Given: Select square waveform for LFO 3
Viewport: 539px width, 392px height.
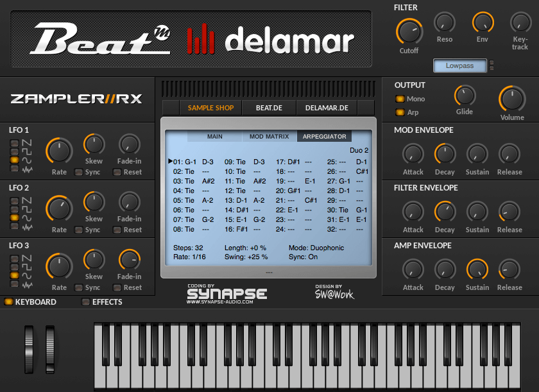Looking at the screenshot, I should (14, 267).
